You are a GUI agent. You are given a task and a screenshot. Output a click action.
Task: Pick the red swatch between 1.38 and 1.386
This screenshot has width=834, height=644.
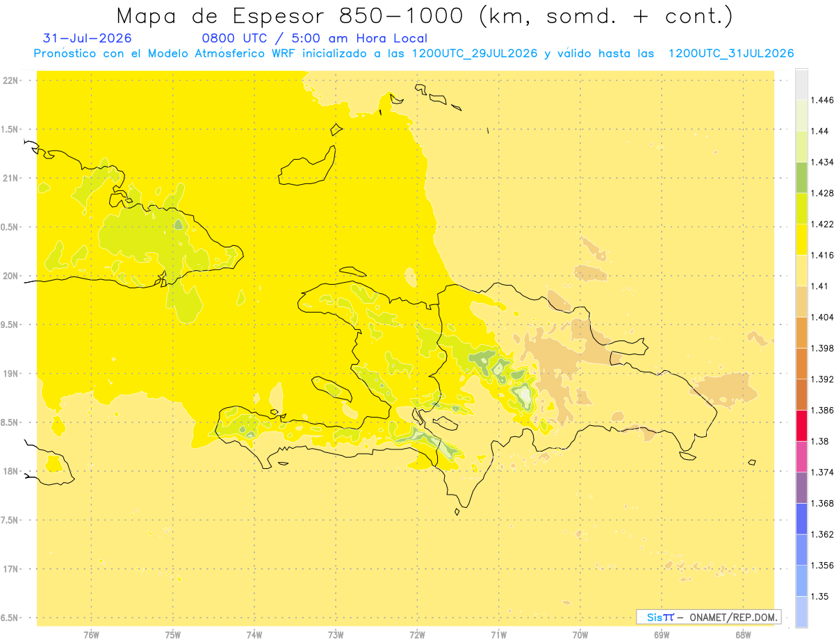(801, 426)
